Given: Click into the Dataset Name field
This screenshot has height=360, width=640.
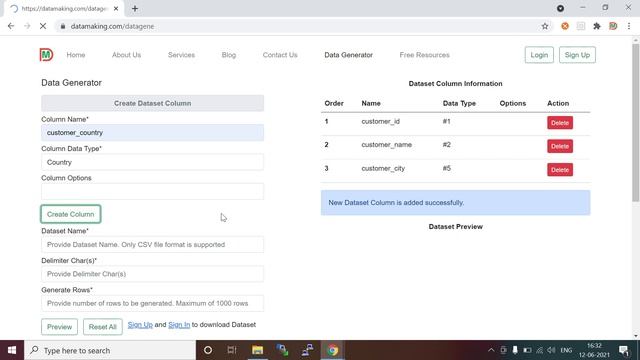Looking at the screenshot, I should point(152,244).
